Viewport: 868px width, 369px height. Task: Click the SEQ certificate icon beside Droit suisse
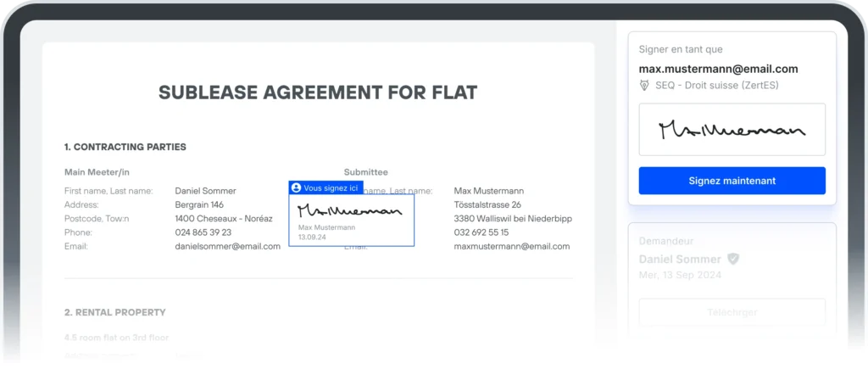coord(645,85)
